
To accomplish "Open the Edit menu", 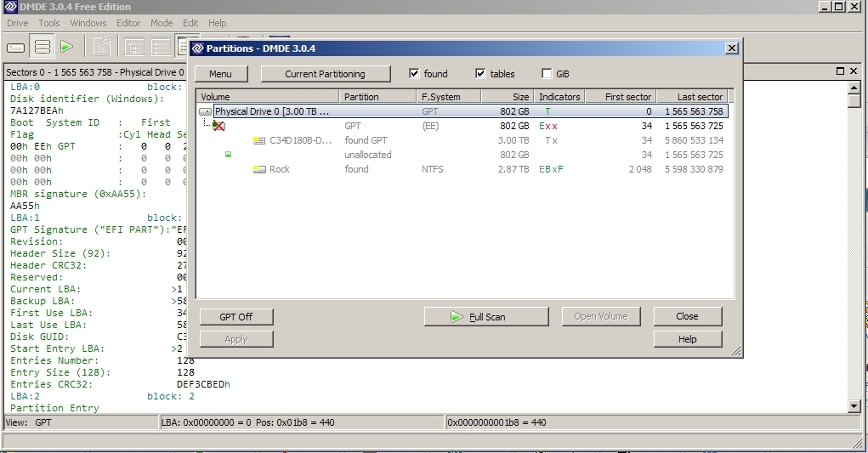I will (190, 23).
